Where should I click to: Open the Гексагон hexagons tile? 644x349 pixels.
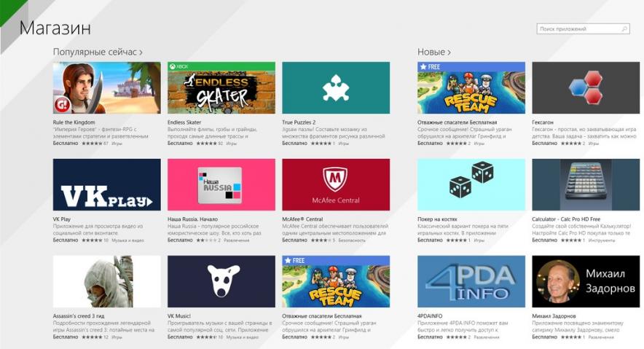click(586, 88)
